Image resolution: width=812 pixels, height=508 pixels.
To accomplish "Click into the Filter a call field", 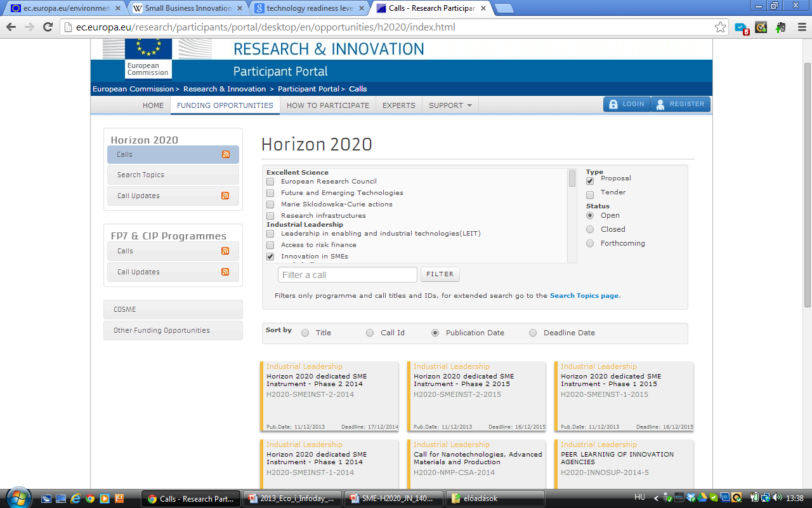I will pos(348,275).
